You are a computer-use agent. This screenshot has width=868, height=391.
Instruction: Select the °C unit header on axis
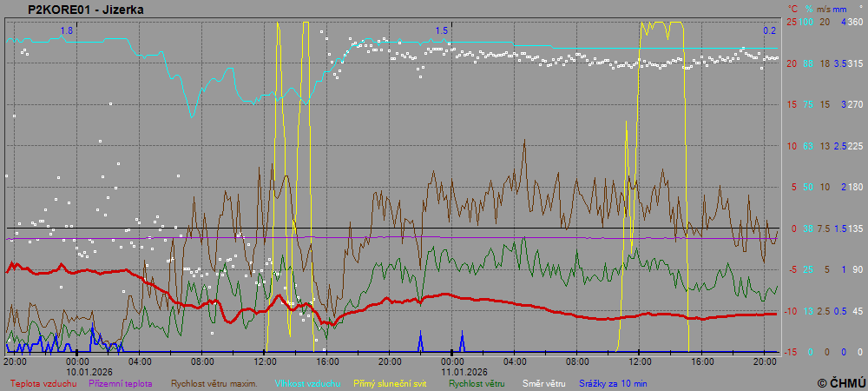pos(792,9)
